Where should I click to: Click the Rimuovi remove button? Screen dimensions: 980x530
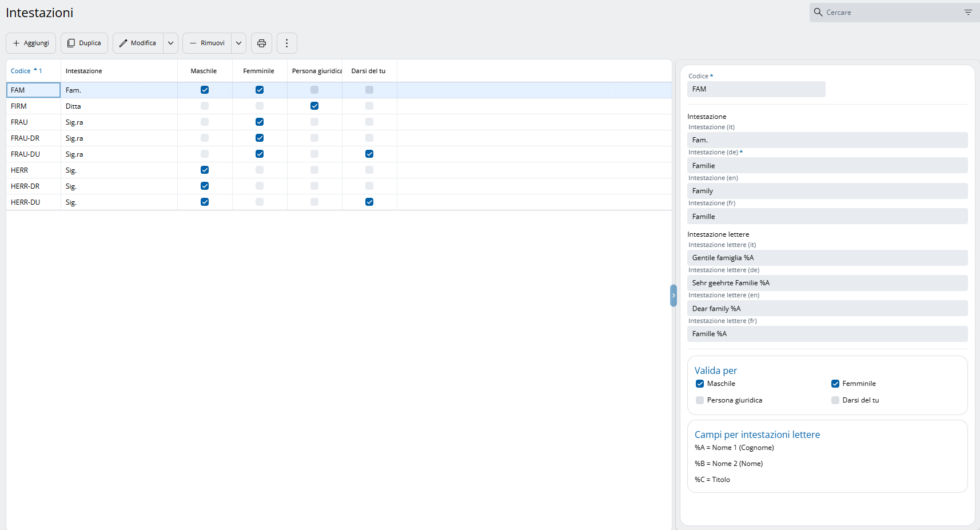tap(207, 43)
